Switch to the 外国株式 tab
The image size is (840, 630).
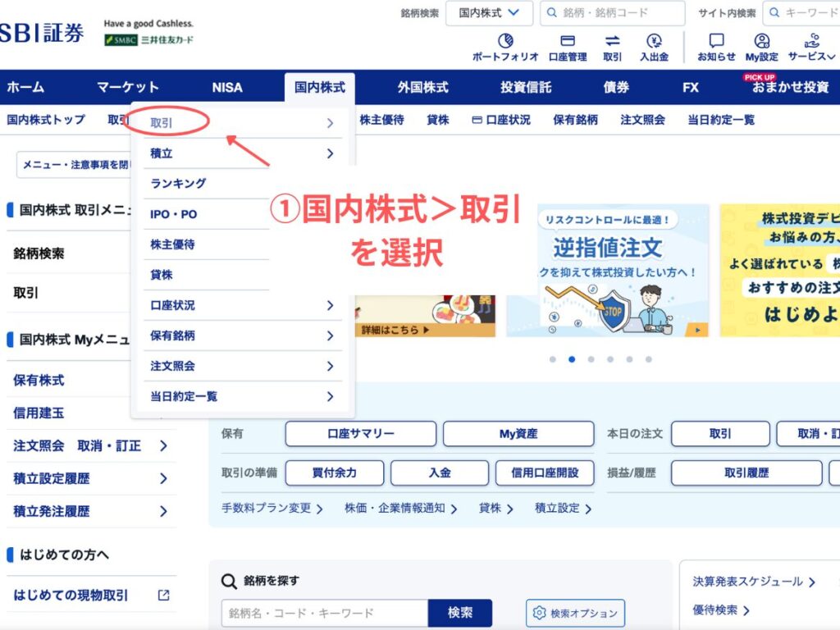pyautogui.click(x=422, y=87)
